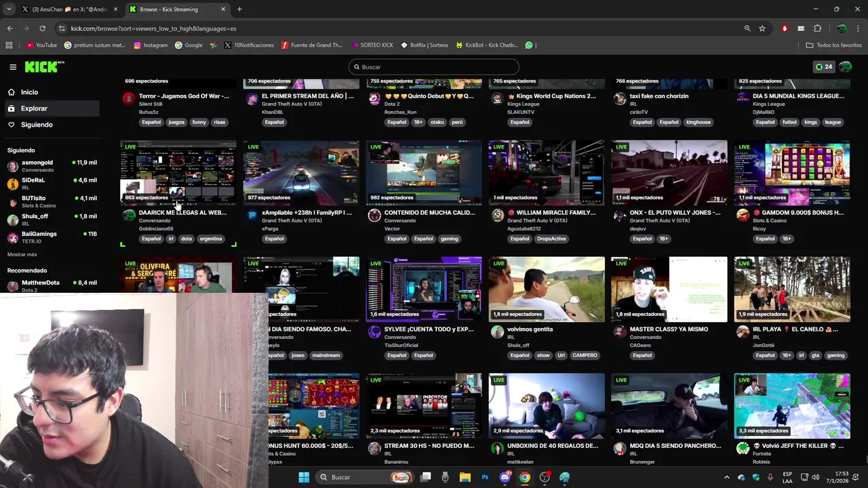Click the 'otaku' tag under Ronchas_Kun
The image size is (868, 488).
[437, 122]
